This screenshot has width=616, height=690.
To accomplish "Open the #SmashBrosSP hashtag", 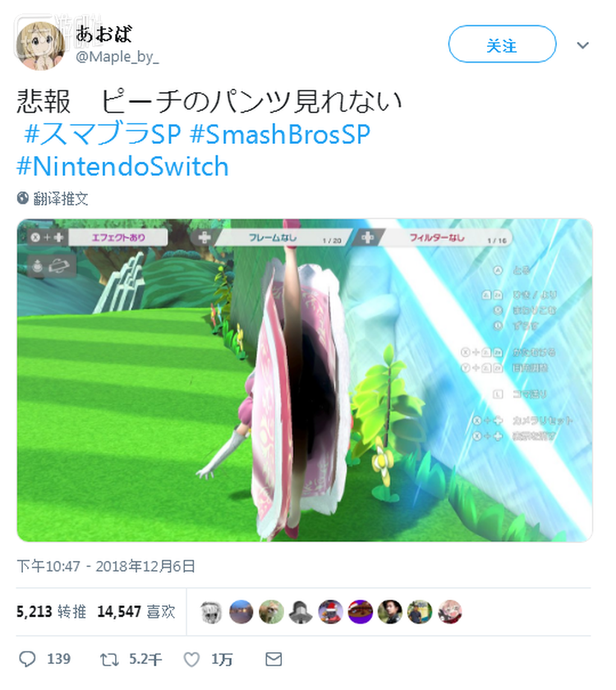I will click(280, 134).
